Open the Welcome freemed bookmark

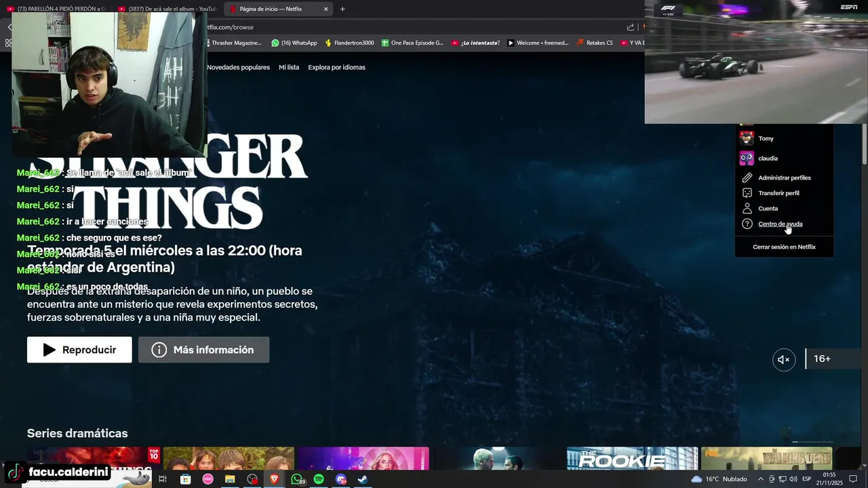pos(538,43)
